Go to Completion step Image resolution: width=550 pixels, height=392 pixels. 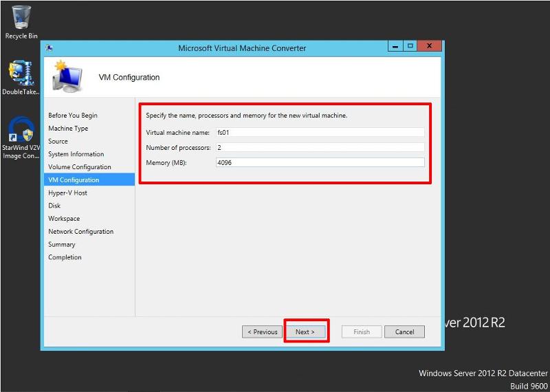[x=65, y=257]
